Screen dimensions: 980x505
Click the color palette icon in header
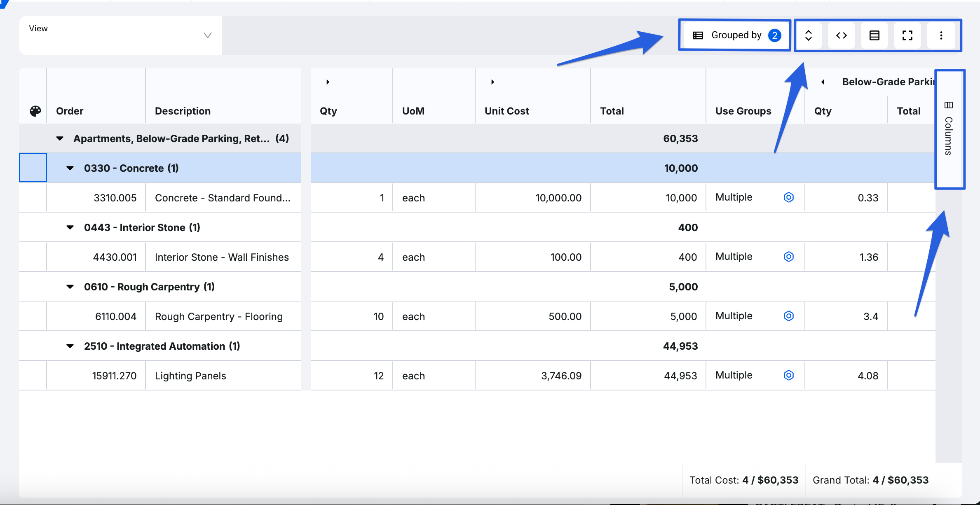point(35,111)
